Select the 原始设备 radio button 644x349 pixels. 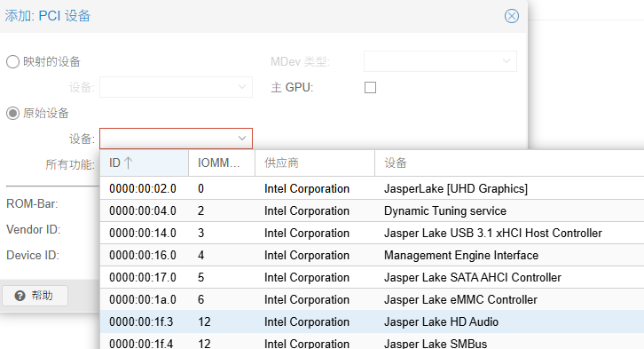[x=12, y=113]
